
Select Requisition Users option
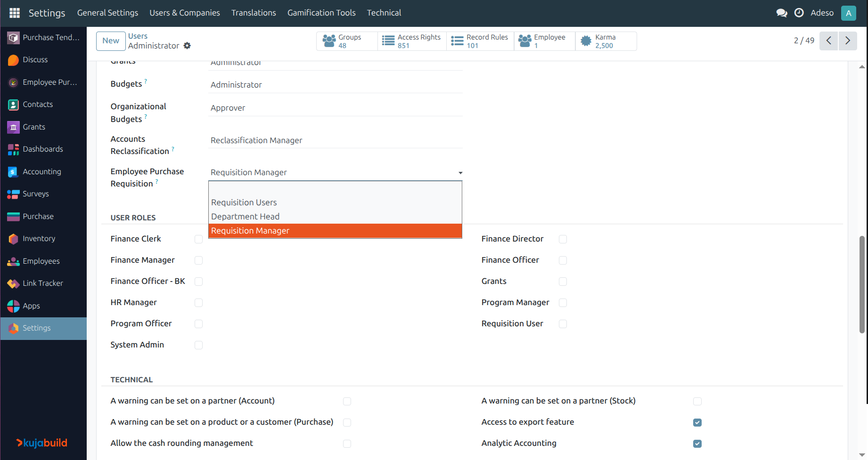point(335,202)
